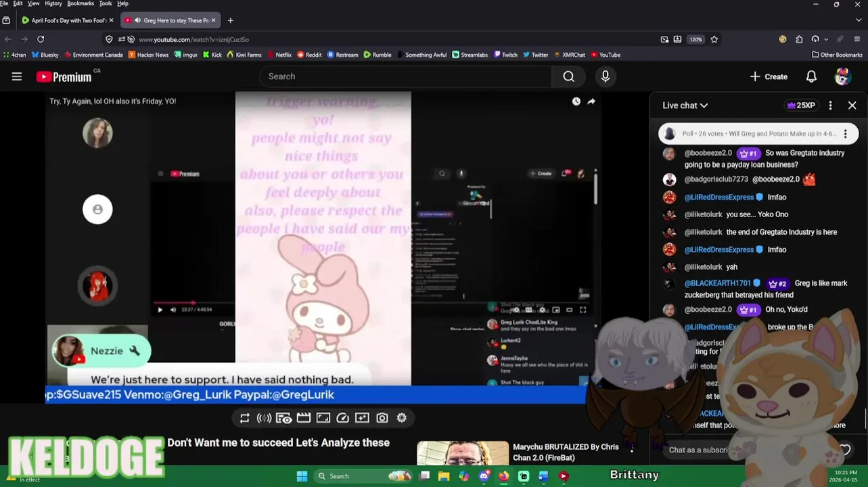Reload the current page
Viewport: 868px width, 487px height.
click(x=41, y=39)
